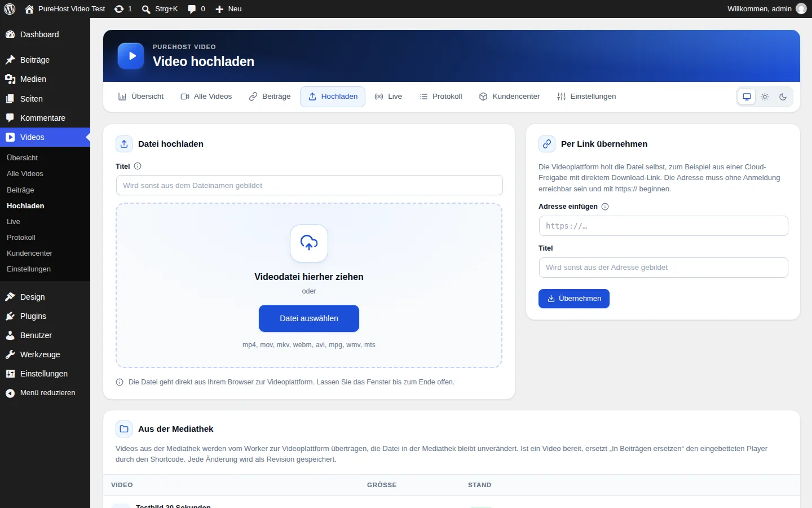
Task: Open the Protokoll tab
Action: [441, 97]
